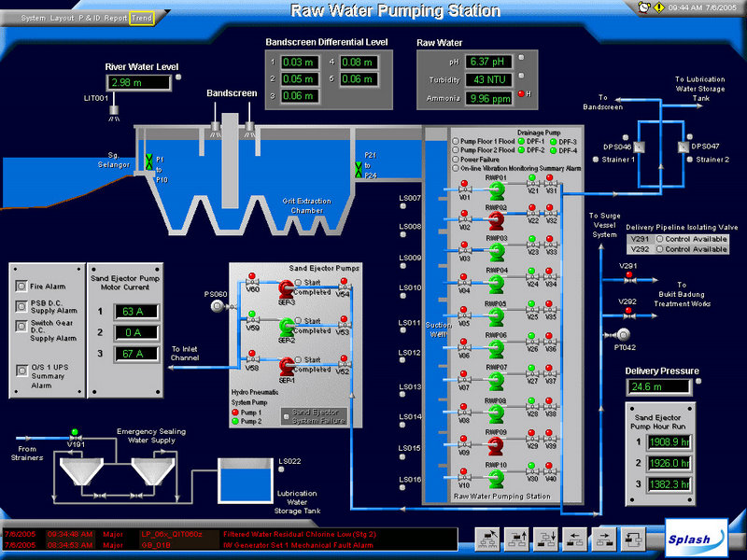Click sand ejector pump SEP-1
The height and width of the screenshot is (560, 747).
click(286, 366)
